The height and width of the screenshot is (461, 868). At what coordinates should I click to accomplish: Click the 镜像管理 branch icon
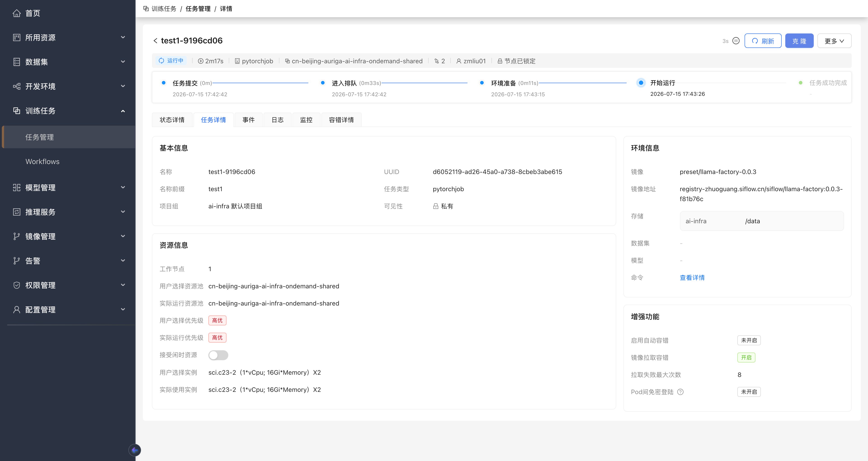tap(17, 236)
